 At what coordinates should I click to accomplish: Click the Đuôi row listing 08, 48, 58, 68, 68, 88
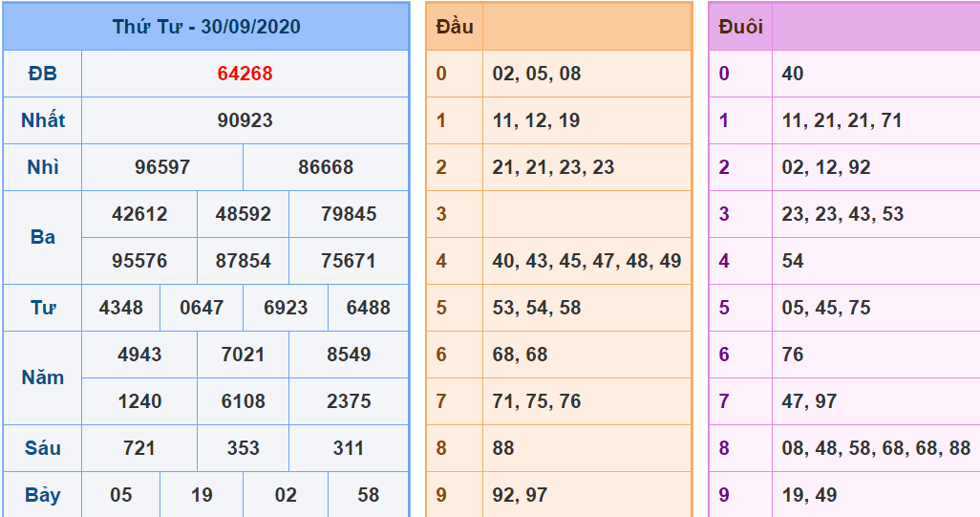[875, 448]
